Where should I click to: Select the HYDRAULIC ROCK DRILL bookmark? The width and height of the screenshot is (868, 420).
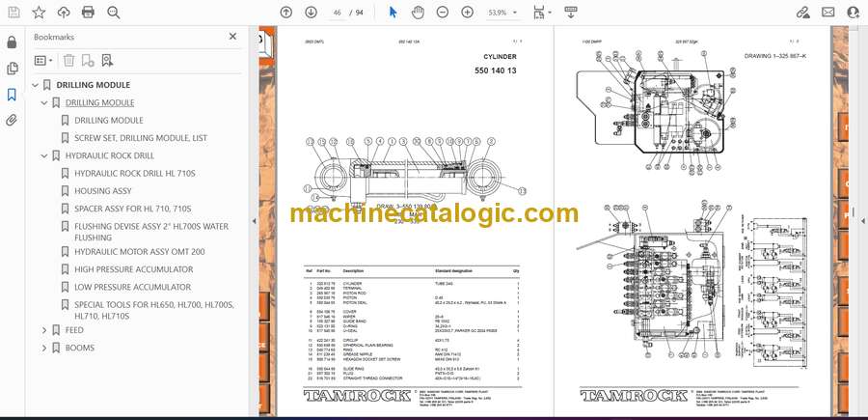[110, 155]
